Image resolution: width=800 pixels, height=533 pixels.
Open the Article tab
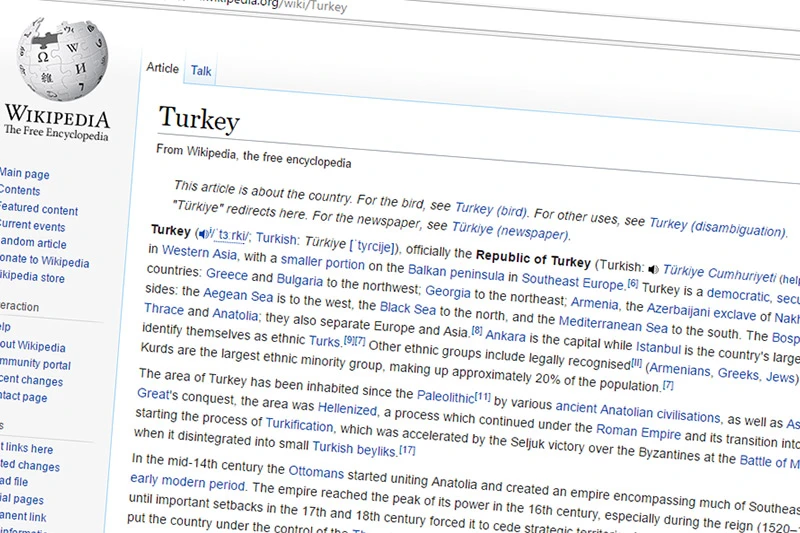click(162, 68)
